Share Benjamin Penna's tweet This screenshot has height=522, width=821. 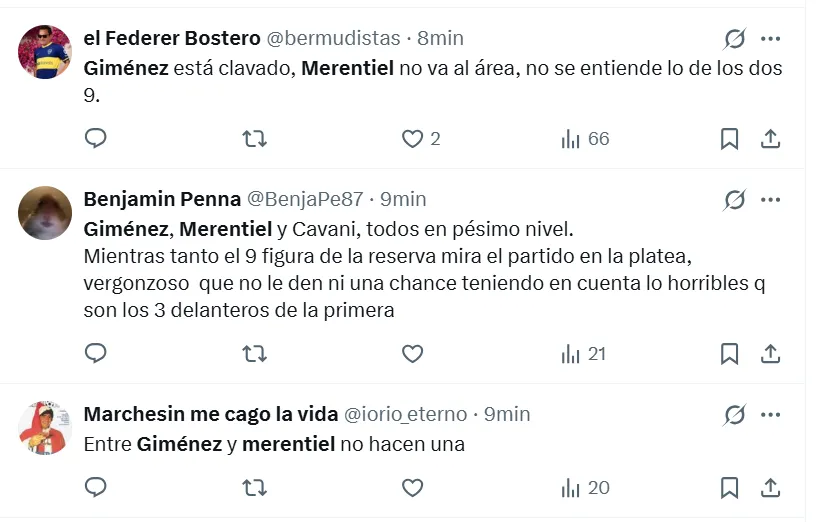click(770, 353)
